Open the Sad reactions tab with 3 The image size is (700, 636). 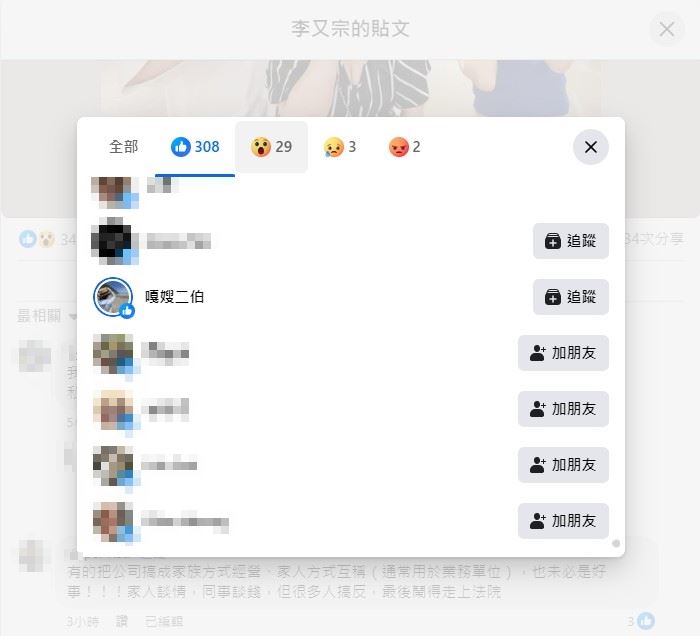(x=340, y=147)
